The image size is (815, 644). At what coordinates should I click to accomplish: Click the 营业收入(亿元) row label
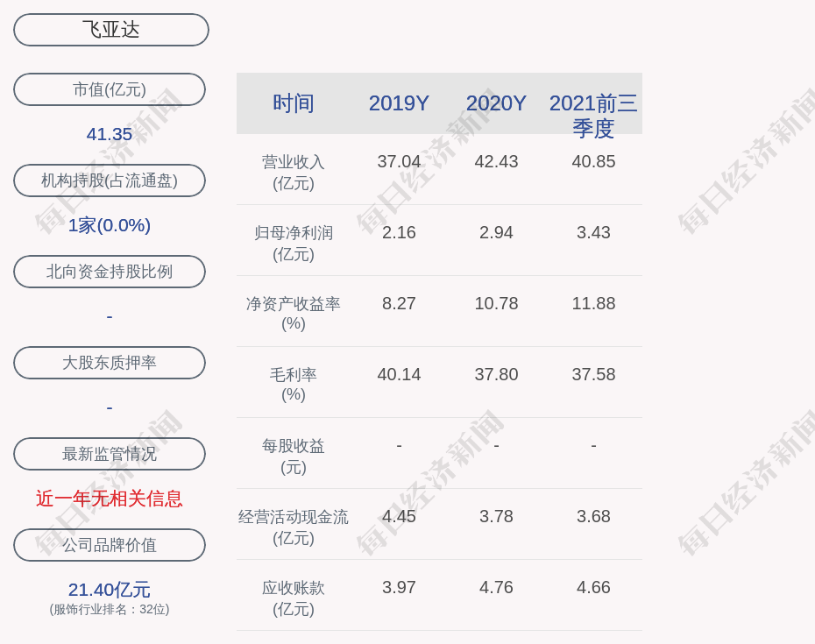pos(294,173)
